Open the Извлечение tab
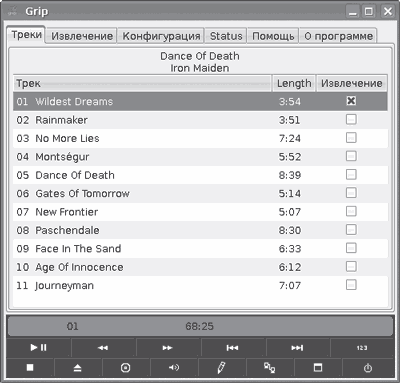The image size is (400, 383). [82, 36]
